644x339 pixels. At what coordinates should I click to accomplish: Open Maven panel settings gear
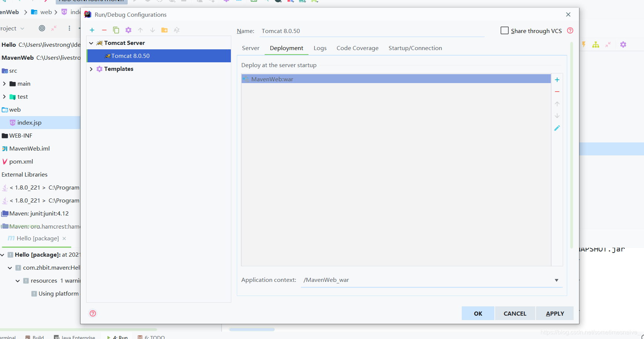[623, 45]
